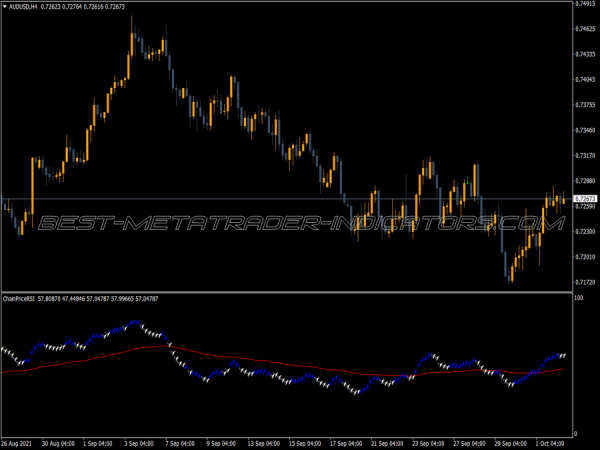This screenshot has width=600, height=450.
Task: Click the OHLC values 0.72623 0.72764 text
Action: pos(61,7)
